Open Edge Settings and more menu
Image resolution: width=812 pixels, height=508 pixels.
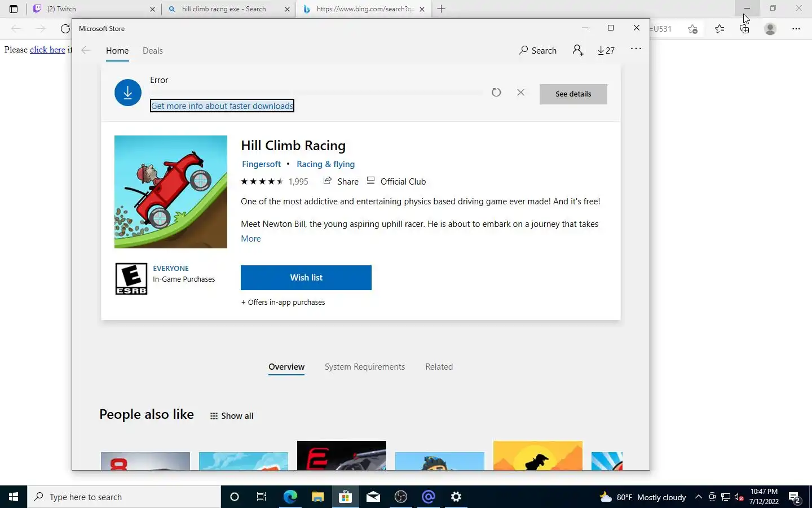click(x=796, y=29)
